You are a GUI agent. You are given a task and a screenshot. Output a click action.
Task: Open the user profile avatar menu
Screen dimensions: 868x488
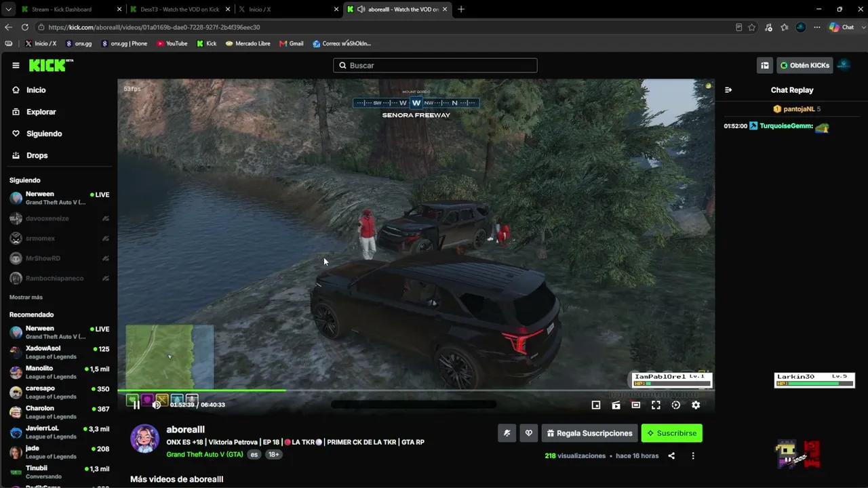click(x=844, y=65)
